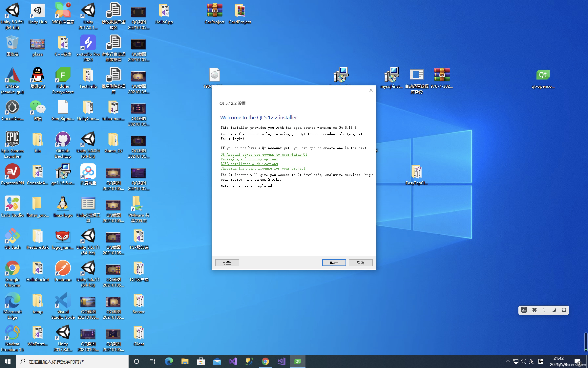
Task: Click the Next button in Qt installer
Action: click(334, 263)
